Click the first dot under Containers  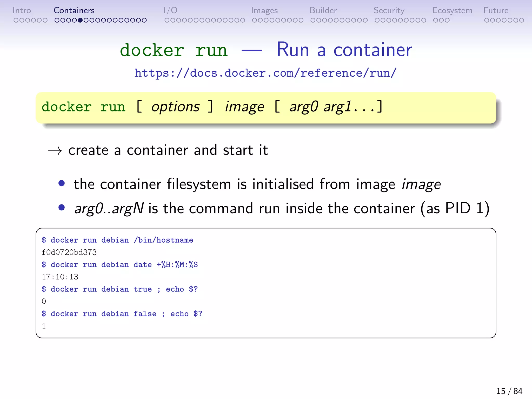(x=57, y=20)
